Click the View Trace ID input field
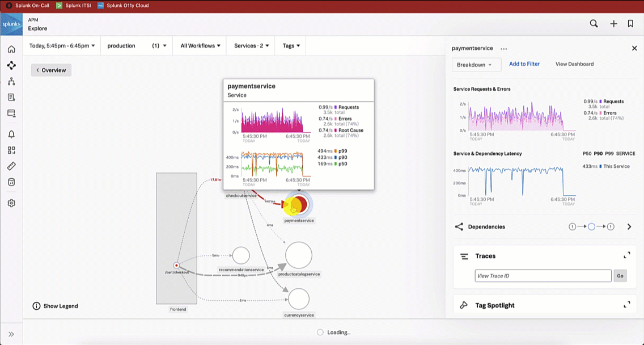Viewport: 644px width, 345px height. 543,276
